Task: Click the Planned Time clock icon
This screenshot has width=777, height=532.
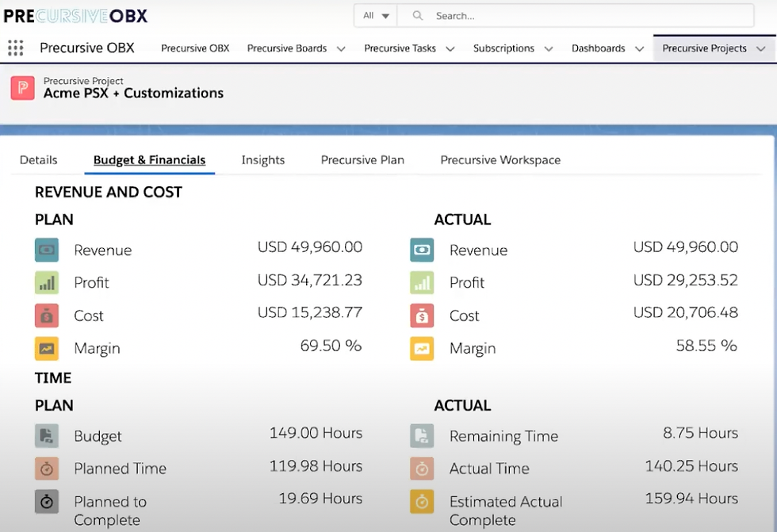Action: click(x=47, y=468)
